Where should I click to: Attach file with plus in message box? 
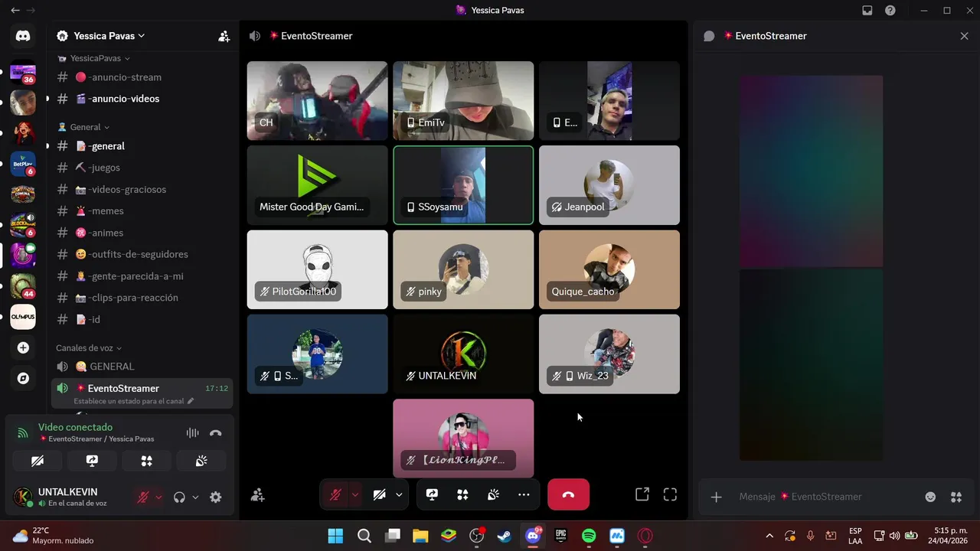tap(716, 497)
